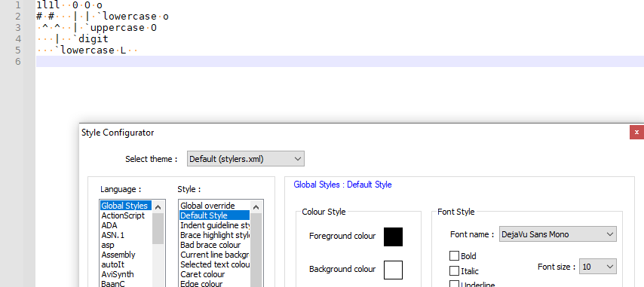Click line number 1 in editor gutter
Image resolution: width=644 pixels, height=287 pixels.
pyautogui.click(x=17, y=5)
